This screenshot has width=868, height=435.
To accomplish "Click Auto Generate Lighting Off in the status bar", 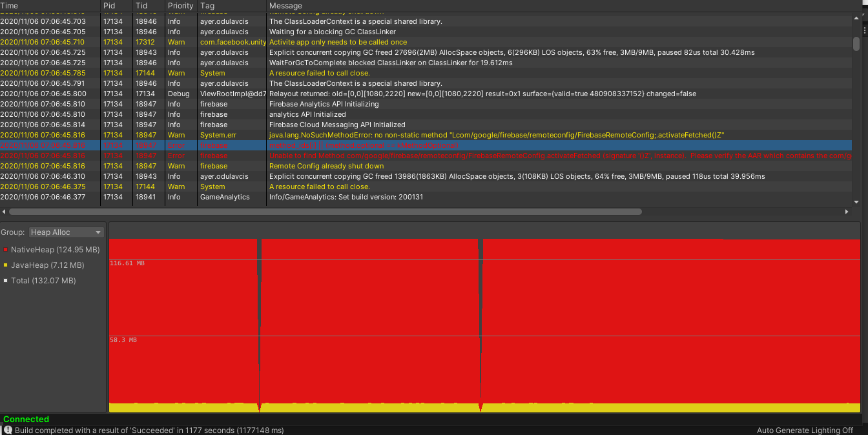I will click(805, 430).
